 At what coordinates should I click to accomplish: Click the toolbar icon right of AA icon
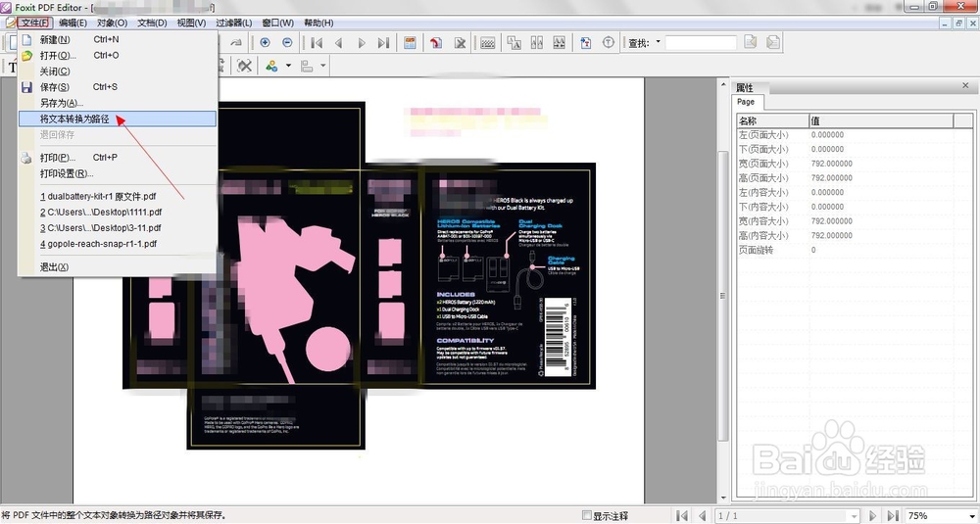tap(536, 42)
